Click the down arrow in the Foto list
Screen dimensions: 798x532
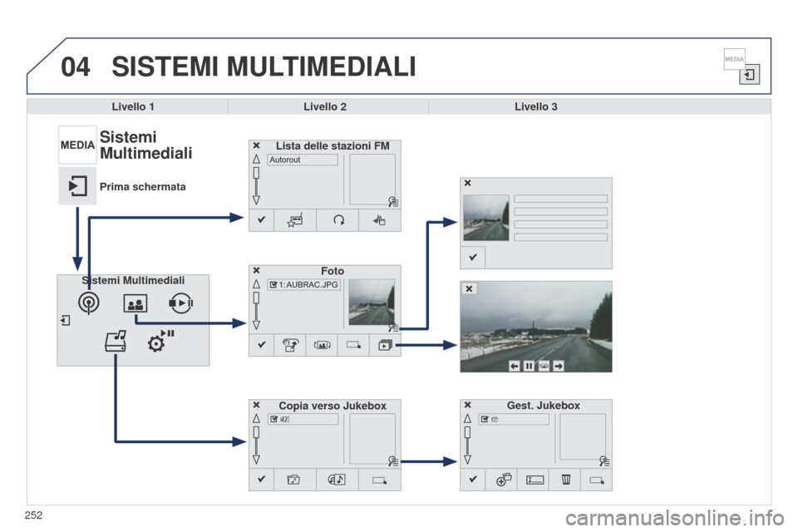click(256, 325)
